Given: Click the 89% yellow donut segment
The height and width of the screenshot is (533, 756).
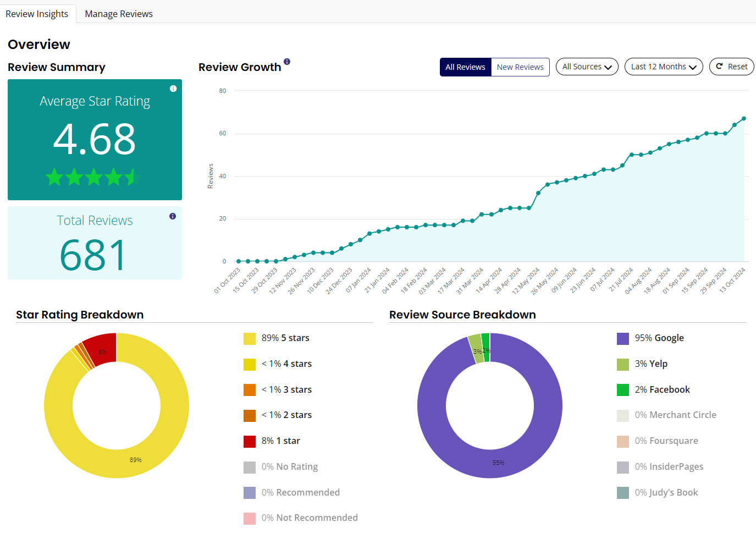Looking at the screenshot, I should pos(136,459).
